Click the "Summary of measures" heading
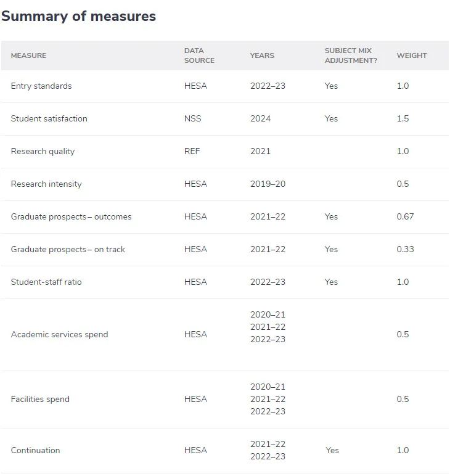The width and height of the screenshot is (450, 476). [78, 17]
